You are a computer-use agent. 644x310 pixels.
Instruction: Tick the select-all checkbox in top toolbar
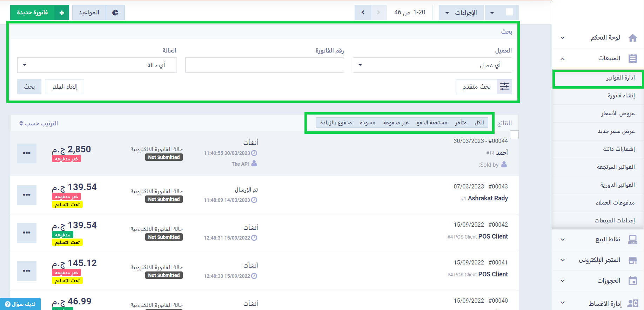(x=509, y=12)
